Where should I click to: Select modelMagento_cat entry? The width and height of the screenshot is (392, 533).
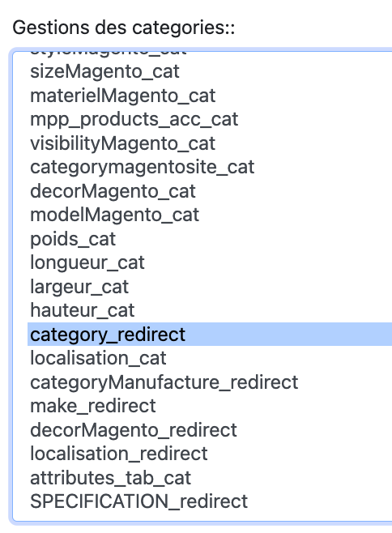210,215
